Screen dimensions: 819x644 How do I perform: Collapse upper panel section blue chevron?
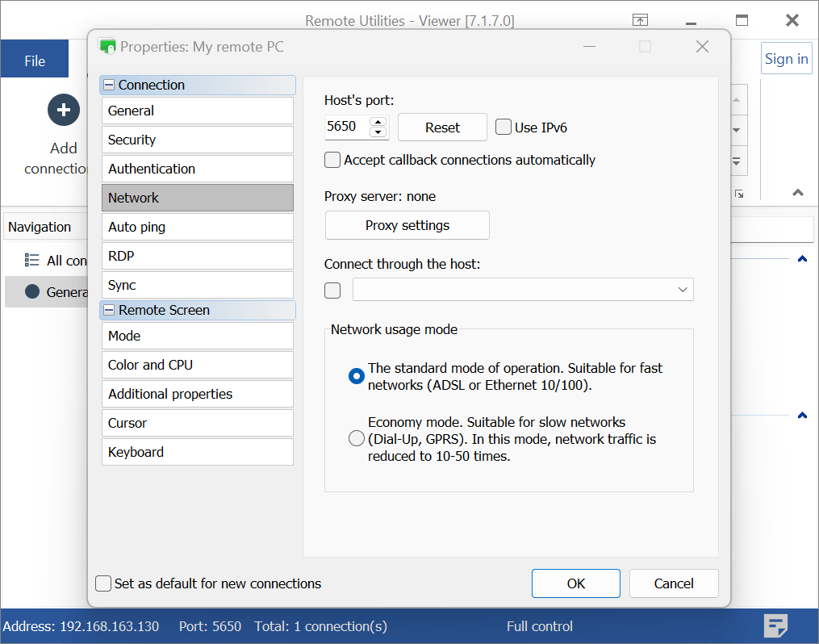[802, 258]
